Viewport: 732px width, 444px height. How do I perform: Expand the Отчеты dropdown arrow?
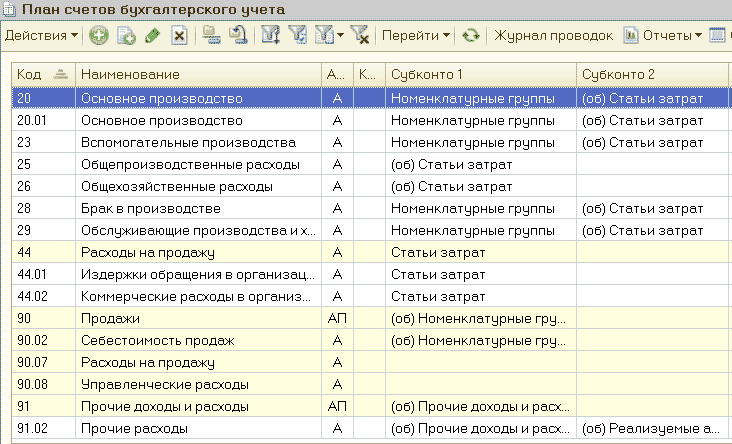(698, 35)
